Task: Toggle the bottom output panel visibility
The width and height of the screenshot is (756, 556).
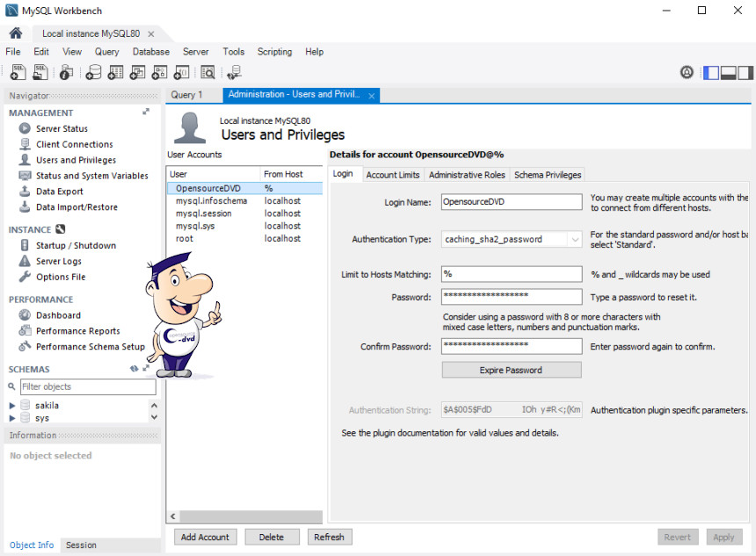Action: click(x=729, y=73)
